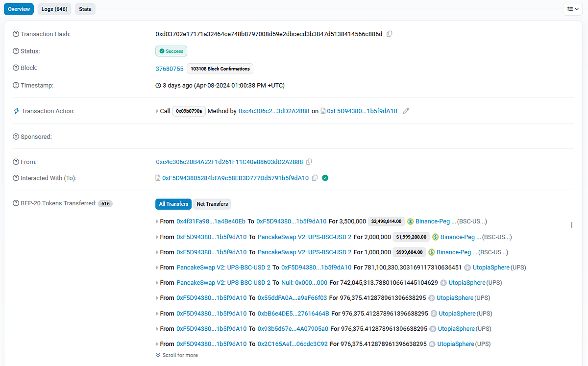Image resolution: width=588 pixels, height=366 pixels.
Task: Click the clock icon before the timestamp
Action: tap(158, 85)
